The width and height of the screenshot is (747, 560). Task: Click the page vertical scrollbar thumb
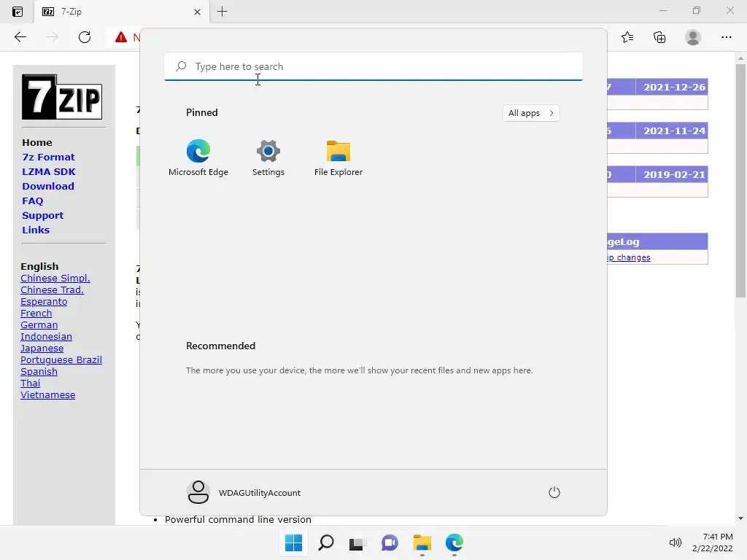pos(740,181)
